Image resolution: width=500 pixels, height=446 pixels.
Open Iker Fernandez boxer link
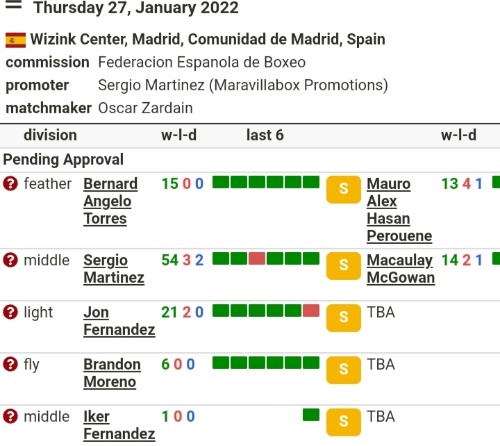click(x=119, y=425)
